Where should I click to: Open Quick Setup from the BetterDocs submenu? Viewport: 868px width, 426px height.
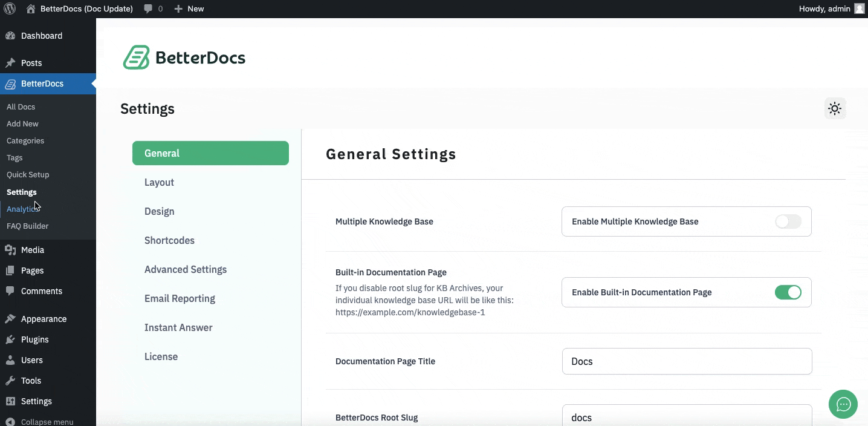[x=28, y=174]
